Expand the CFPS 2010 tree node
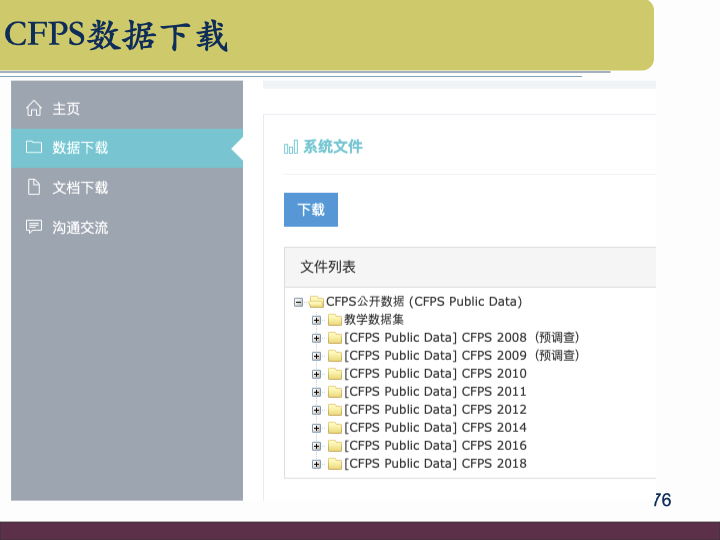Image resolution: width=720 pixels, height=540 pixels. [316, 374]
